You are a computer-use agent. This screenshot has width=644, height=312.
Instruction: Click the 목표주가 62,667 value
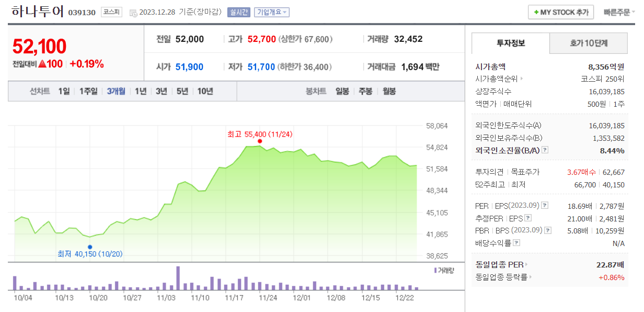click(614, 172)
